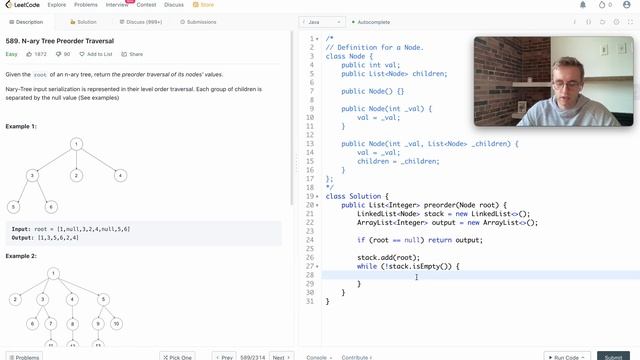Go to the Prev problem
This screenshot has width=640, height=360.
pos(224,357)
